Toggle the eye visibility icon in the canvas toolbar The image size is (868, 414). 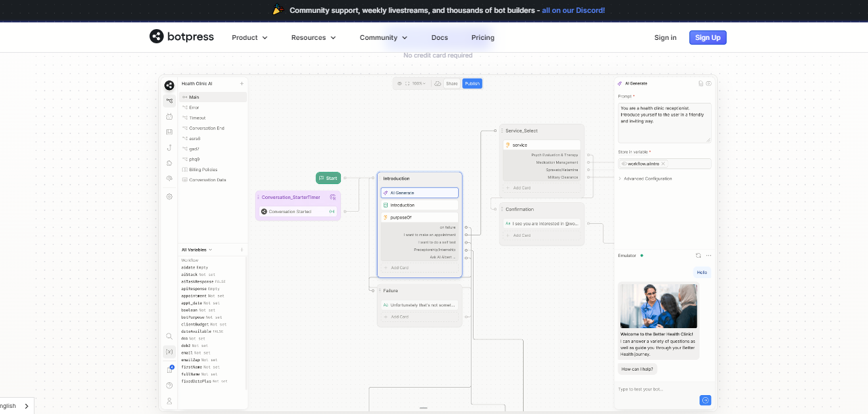coord(398,83)
